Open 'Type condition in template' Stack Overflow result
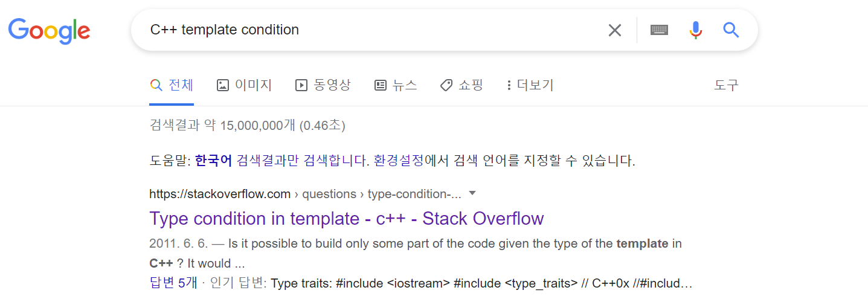 [346, 218]
